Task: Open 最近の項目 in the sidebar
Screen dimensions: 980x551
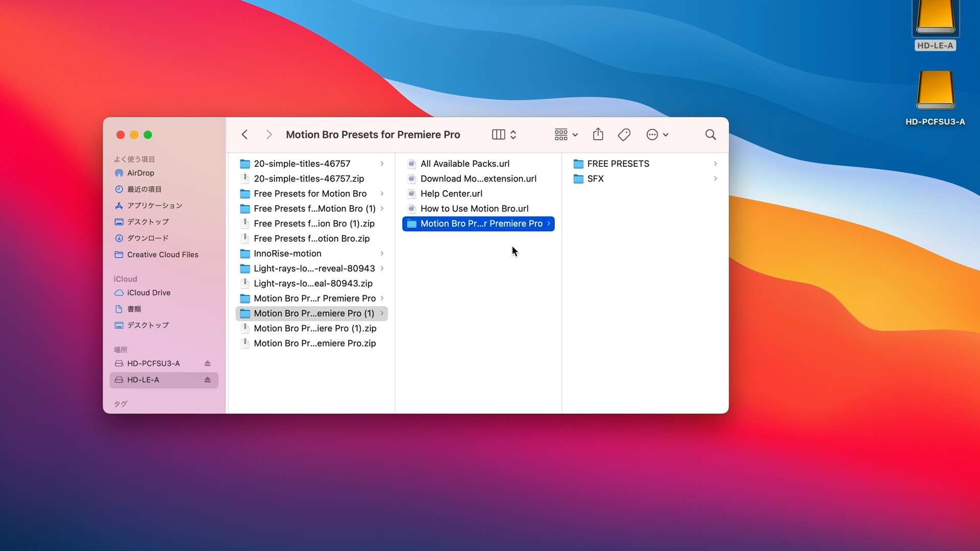Action: coord(164,189)
